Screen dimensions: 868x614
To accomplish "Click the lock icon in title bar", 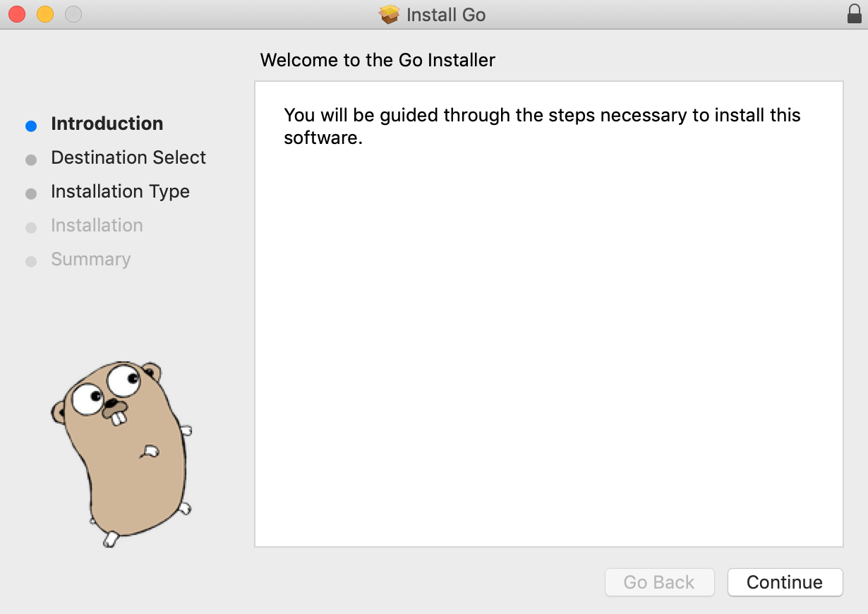I will point(854,14).
